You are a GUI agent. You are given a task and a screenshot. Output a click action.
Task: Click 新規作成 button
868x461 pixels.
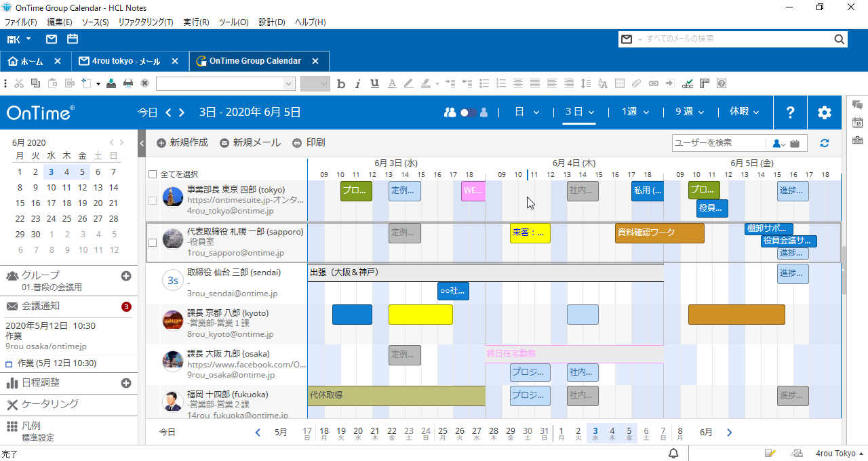tap(182, 143)
